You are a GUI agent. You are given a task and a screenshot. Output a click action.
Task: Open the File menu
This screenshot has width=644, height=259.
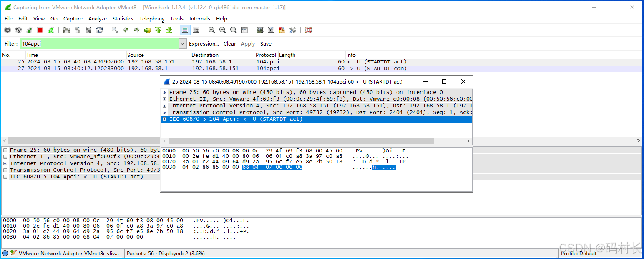coord(8,19)
